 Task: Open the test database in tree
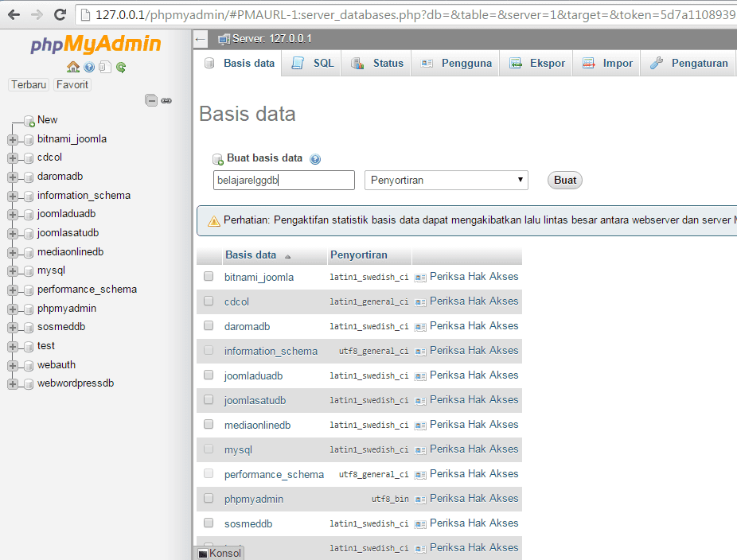[x=45, y=346]
